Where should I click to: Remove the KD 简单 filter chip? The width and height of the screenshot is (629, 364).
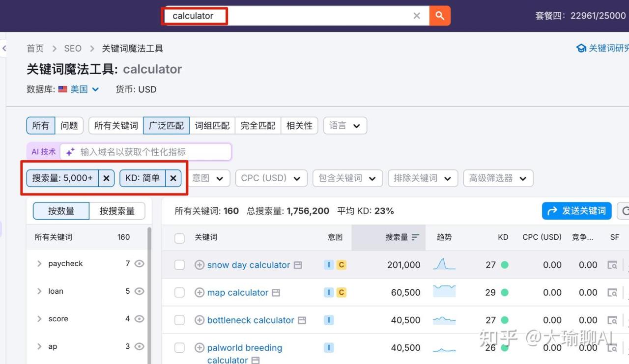[x=173, y=178]
